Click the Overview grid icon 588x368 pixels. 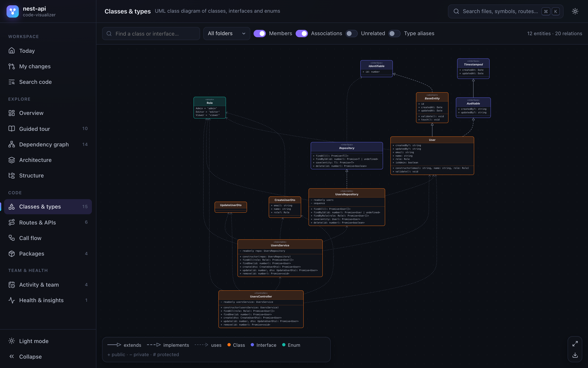[x=12, y=113]
